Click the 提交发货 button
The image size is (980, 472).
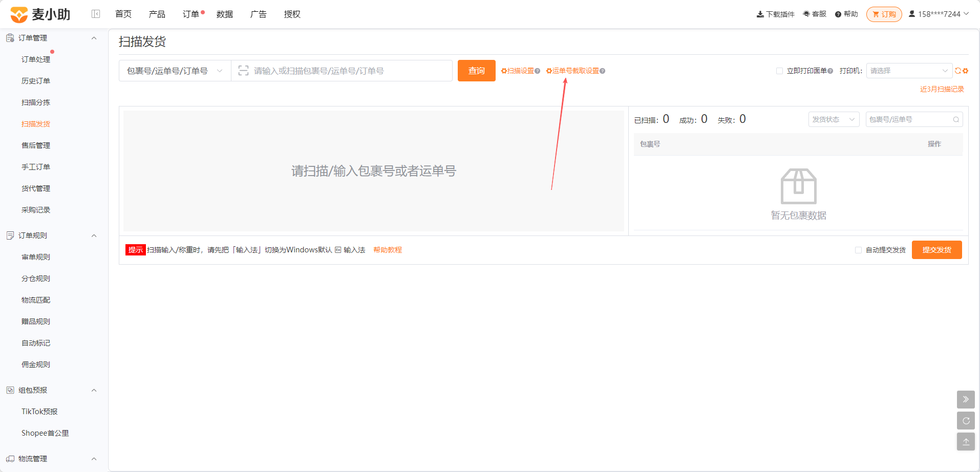pyautogui.click(x=937, y=250)
